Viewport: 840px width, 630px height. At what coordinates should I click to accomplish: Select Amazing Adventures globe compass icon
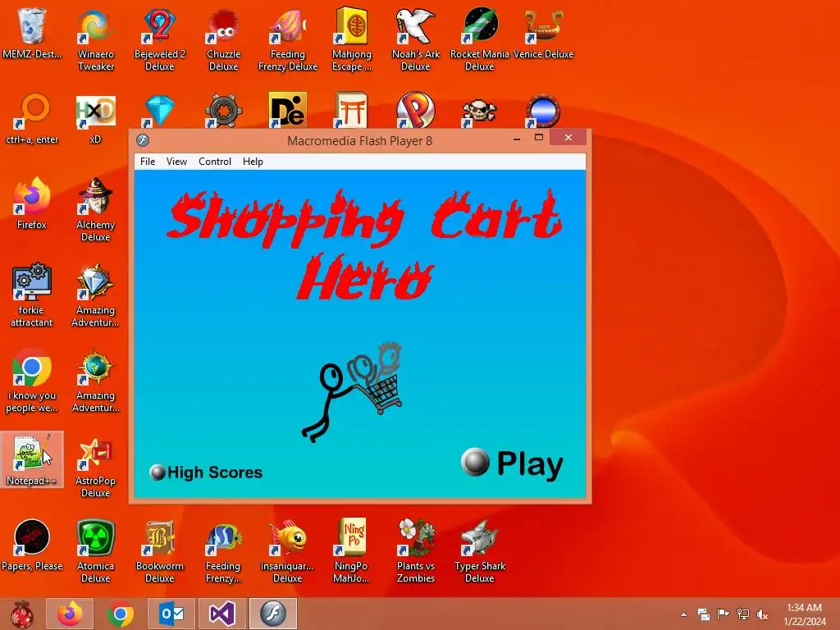pyautogui.click(x=95, y=381)
